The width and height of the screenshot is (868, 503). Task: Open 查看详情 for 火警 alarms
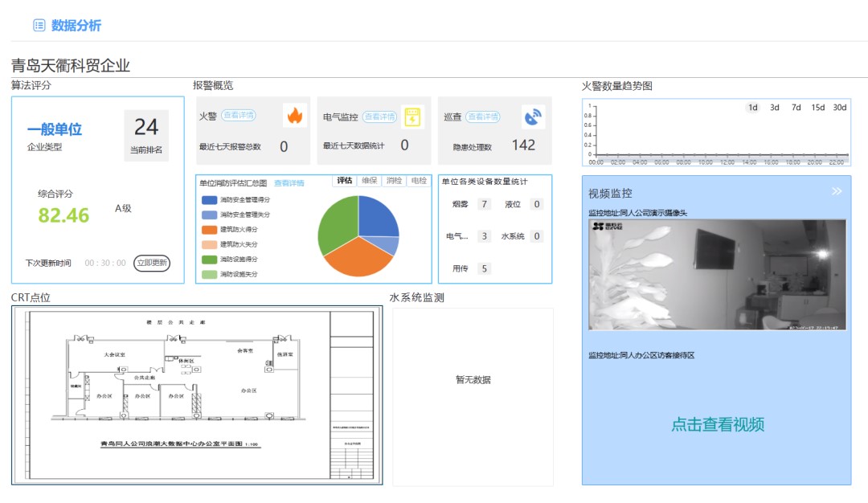tap(239, 117)
